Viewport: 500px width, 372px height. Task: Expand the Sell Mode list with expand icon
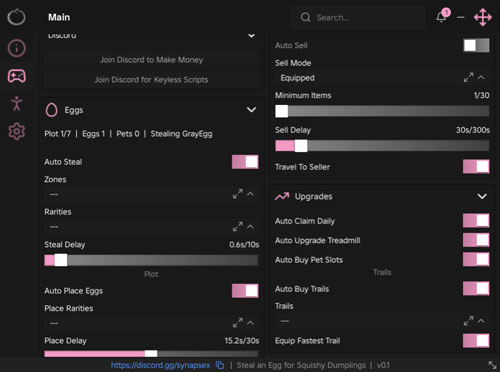click(x=468, y=77)
